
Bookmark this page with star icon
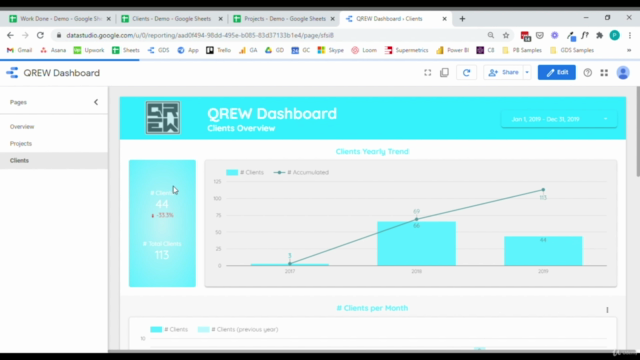[506, 36]
